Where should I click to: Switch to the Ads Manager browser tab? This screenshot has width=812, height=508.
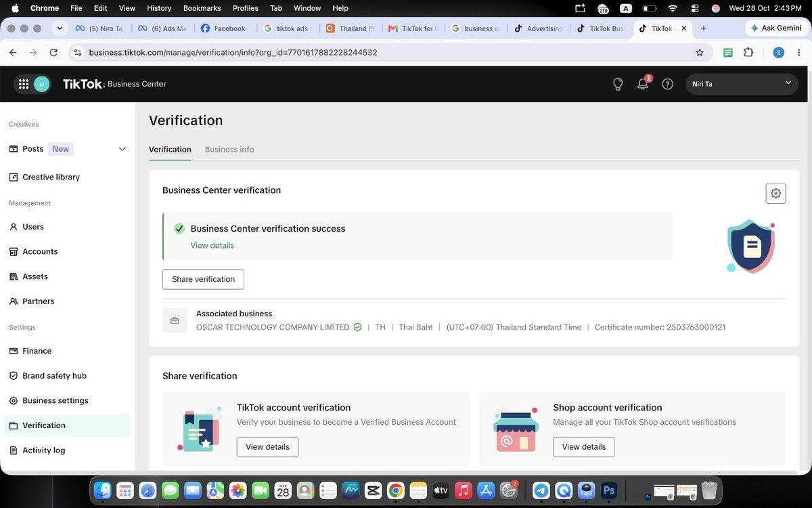(162, 28)
